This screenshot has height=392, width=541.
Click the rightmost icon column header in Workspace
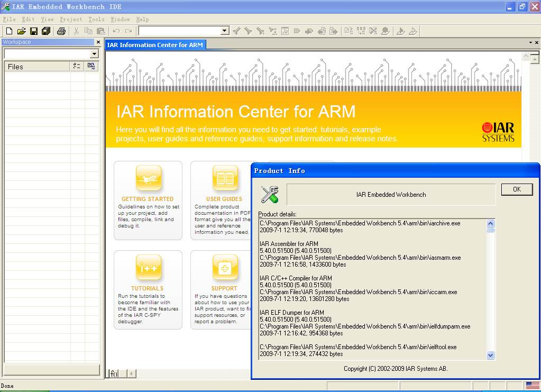(91, 66)
